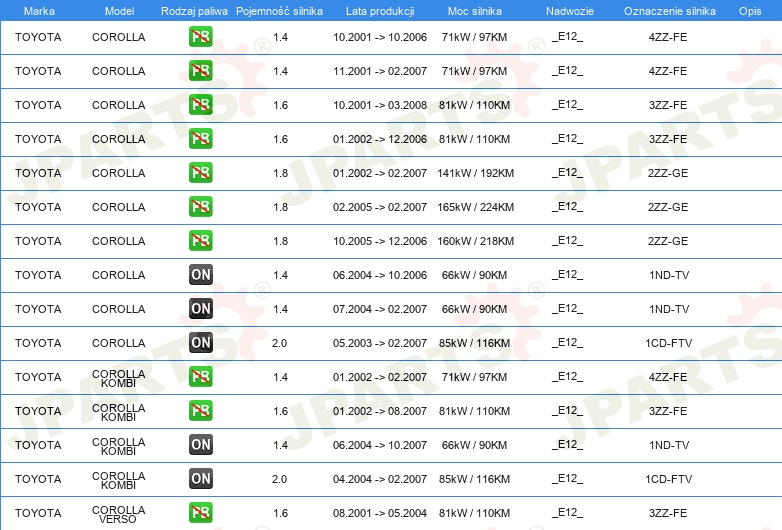
Task: Select the production years 06.2004 -> 10.2006
Action: pyautogui.click(x=380, y=275)
